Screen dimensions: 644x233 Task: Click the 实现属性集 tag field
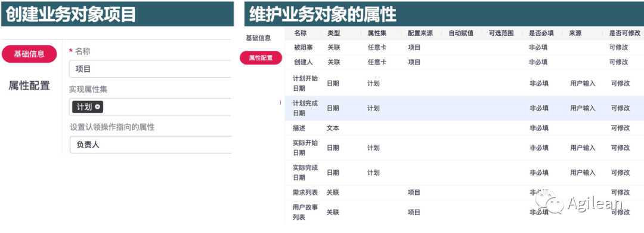(x=150, y=106)
